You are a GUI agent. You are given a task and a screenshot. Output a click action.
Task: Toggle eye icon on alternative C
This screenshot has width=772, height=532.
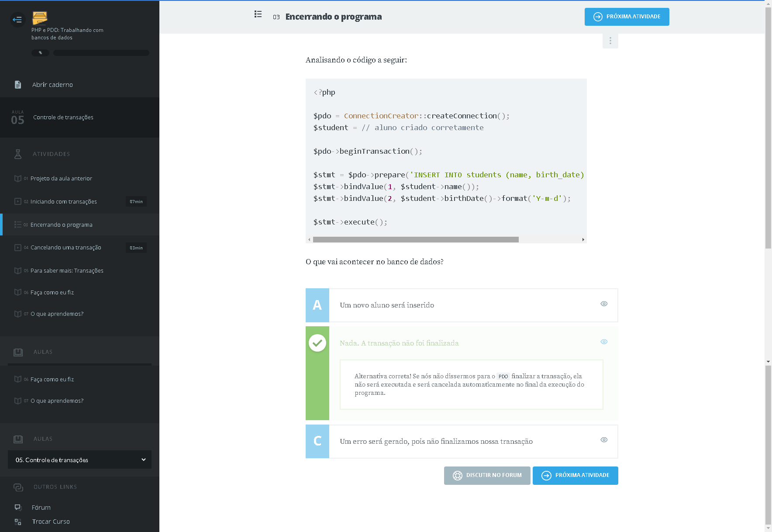604,440
